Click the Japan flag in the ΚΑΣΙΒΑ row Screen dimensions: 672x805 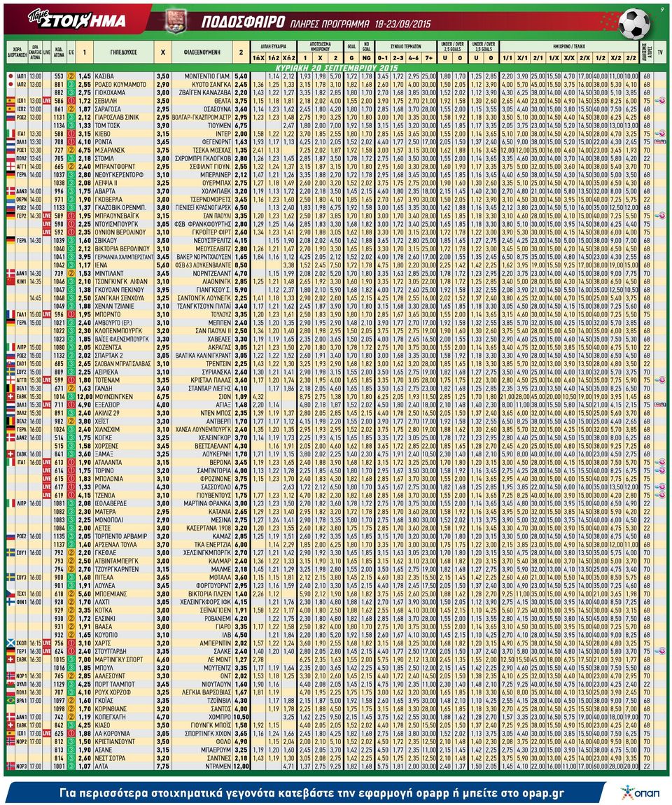click(x=10, y=76)
